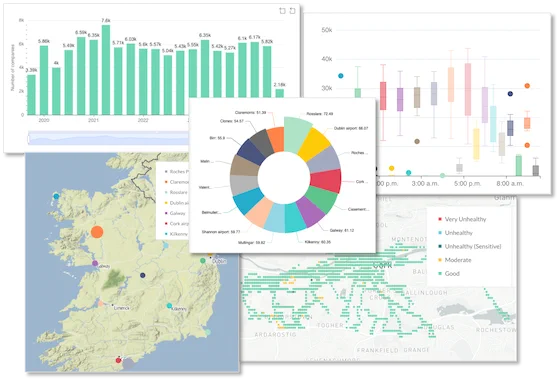The height and width of the screenshot is (380, 560).
Task: Click the short bar labeled 2.16k
Action: click(280, 93)
